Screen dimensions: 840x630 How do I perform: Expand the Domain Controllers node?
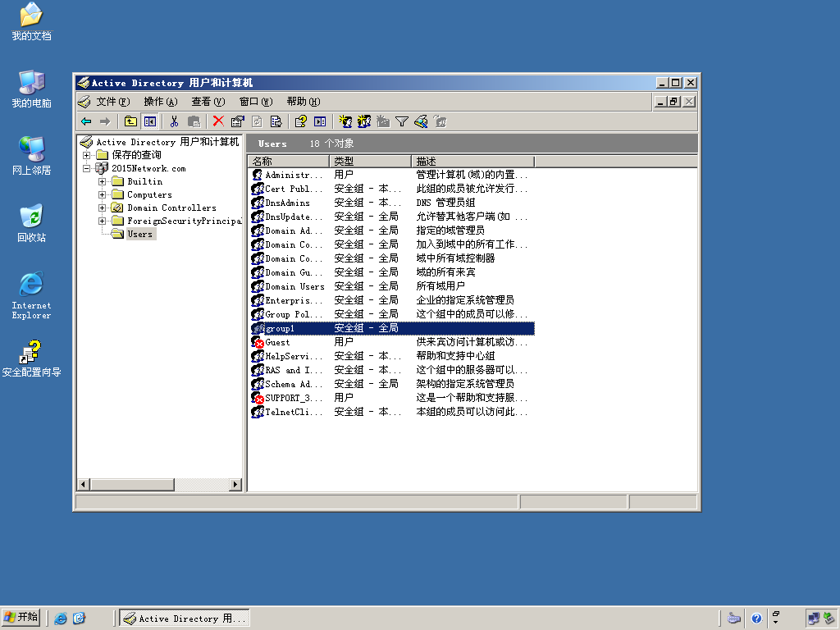[102, 208]
